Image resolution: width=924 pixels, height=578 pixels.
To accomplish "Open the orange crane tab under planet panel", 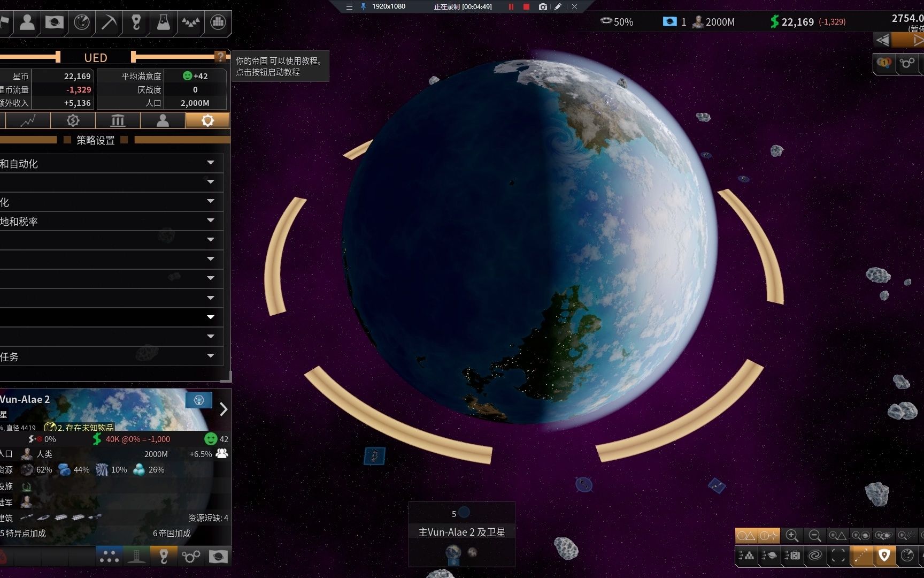I will pyautogui.click(x=164, y=557).
